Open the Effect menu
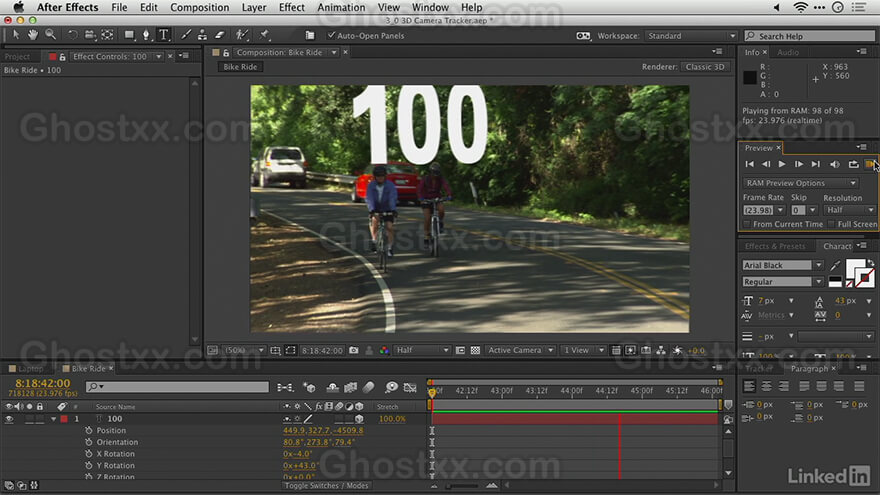The height and width of the screenshot is (495, 880). (292, 7)
